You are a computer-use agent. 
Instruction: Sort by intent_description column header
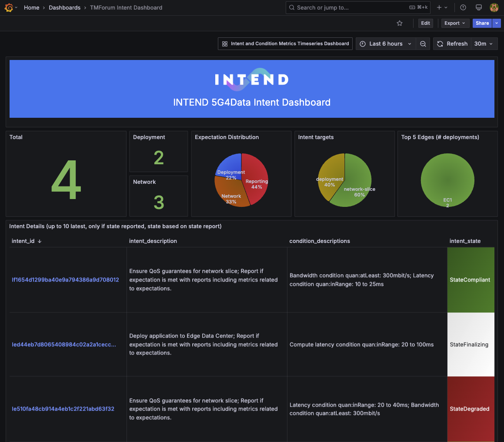153,241
